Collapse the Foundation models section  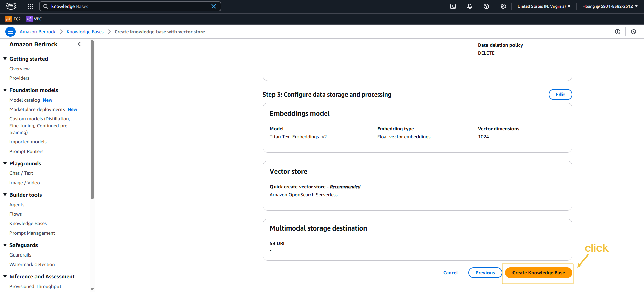coord(5,90)
